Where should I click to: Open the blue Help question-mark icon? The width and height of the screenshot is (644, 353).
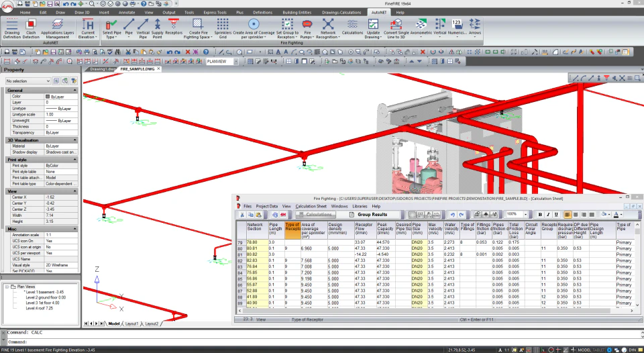click(x=206, y=52)
